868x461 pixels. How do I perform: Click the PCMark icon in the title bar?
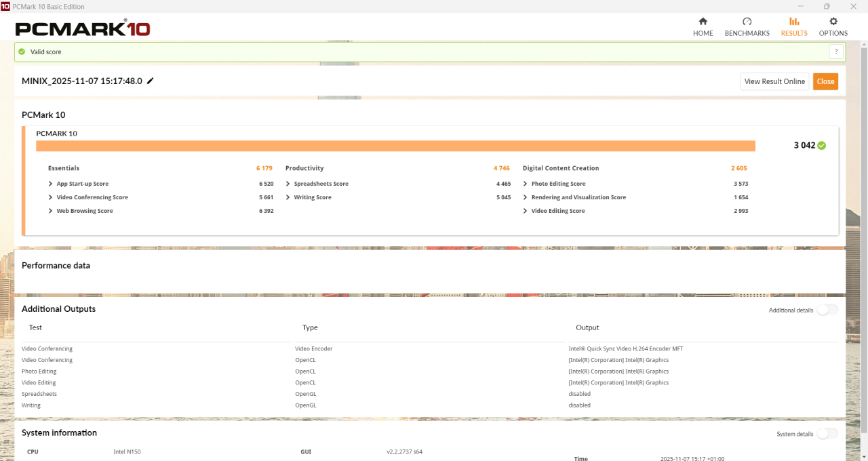pyautogui.click(x=7, y=6)
